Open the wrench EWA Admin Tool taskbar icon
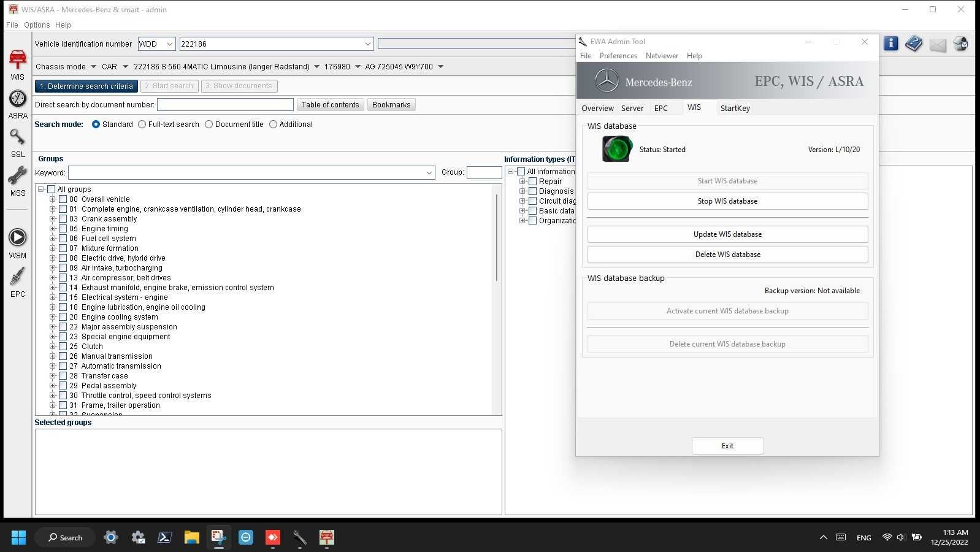 click(x=299, y=537)
